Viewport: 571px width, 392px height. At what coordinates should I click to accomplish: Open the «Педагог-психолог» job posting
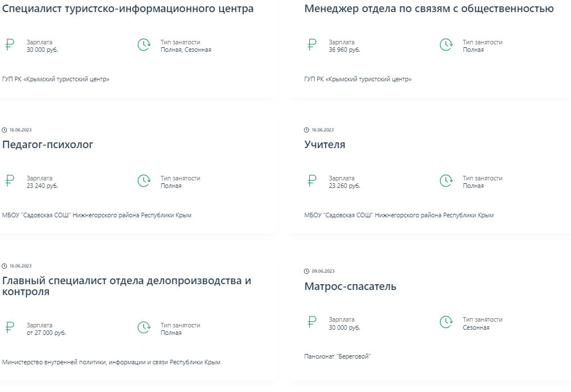[47, 144]
